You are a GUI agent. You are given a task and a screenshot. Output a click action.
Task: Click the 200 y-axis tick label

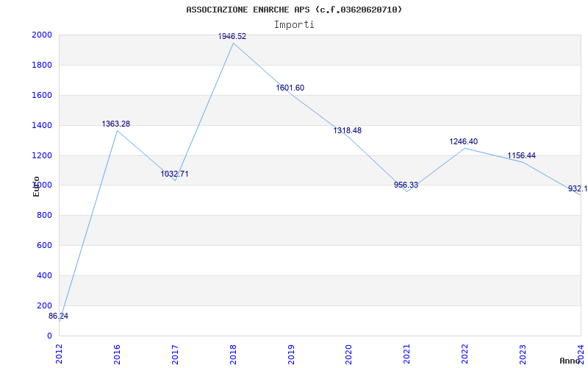pos(44,305)
